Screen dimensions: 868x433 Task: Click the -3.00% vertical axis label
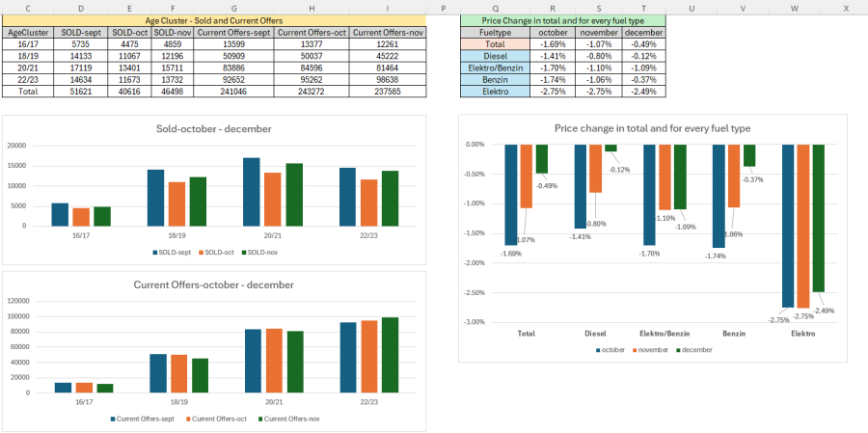(x=473, y=322)
